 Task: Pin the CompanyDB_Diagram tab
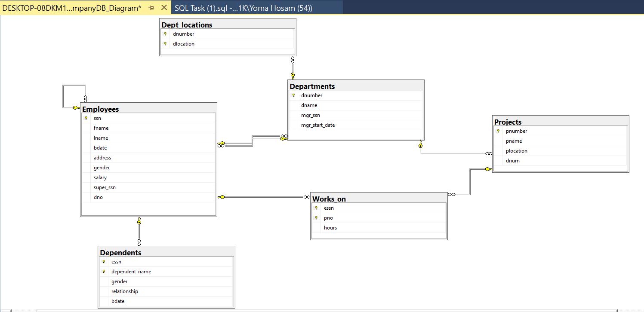click(151, 8)
